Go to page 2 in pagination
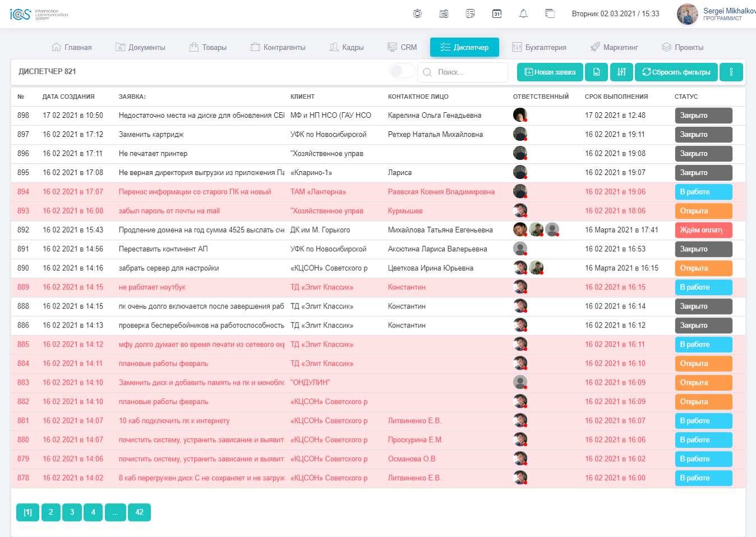 click(x=50, y=512)
